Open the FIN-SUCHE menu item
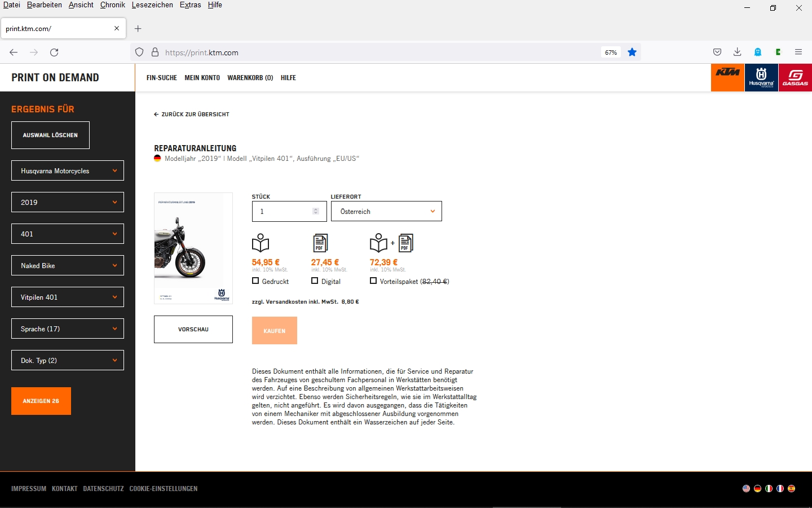The image size is (812, 508). pyautogui.click(x=161, y=78)
